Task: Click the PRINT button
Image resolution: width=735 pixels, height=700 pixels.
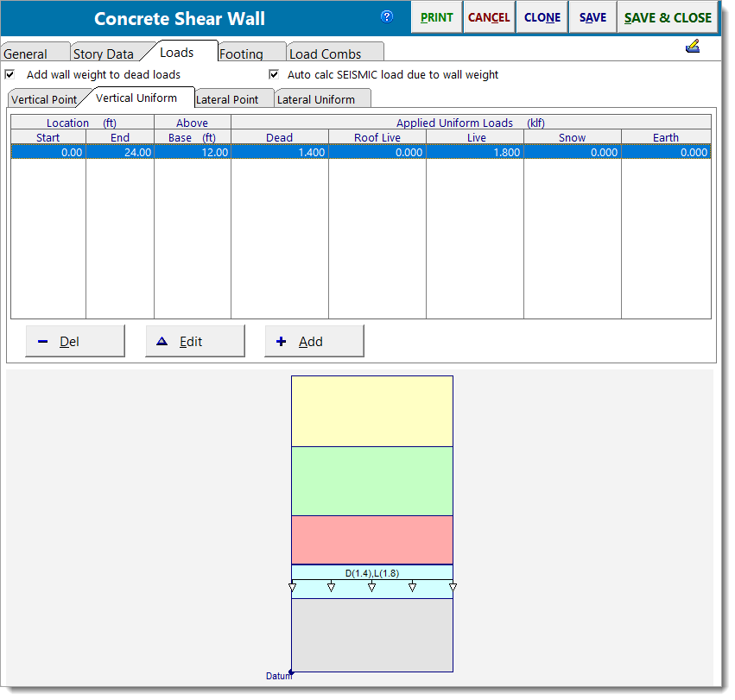Action: pyautogui.click(x=436, y=16)
